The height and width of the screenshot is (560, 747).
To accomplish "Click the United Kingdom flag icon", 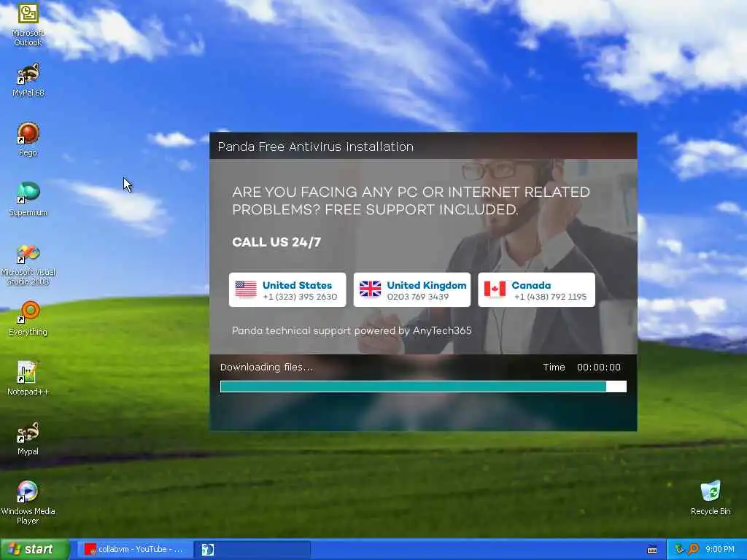I will click(370, 289).
